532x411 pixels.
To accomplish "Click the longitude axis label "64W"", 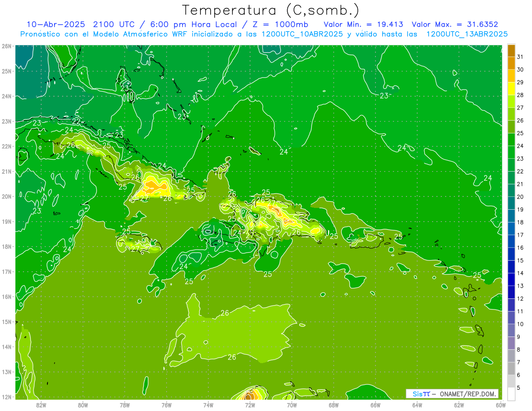I will pyautogui.click(x=417, y=404).
